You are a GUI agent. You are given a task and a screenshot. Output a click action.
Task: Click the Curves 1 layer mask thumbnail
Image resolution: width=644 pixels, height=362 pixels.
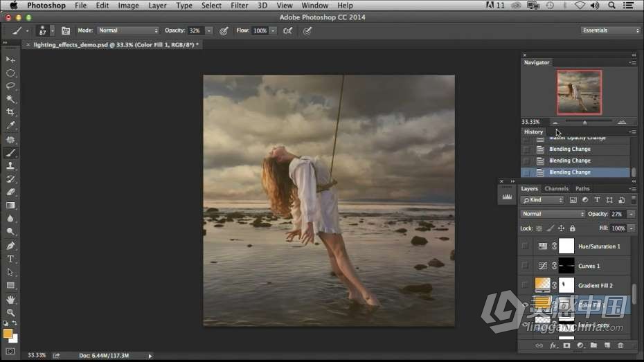click(x=566, y=266)
